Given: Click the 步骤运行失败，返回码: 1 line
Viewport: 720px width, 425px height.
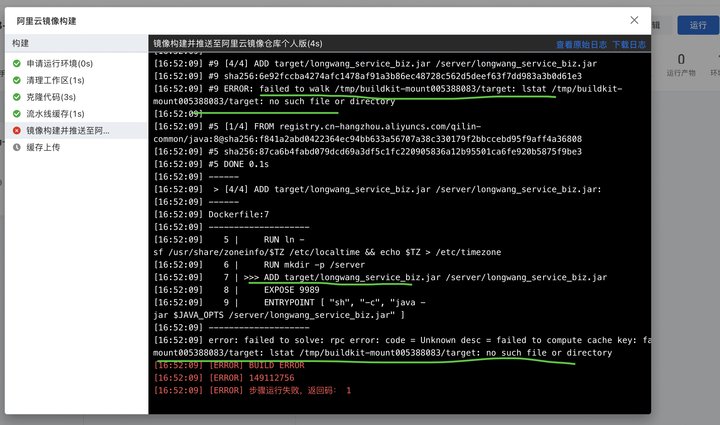Looking at the screenshot, I should [x=253, y=391].
